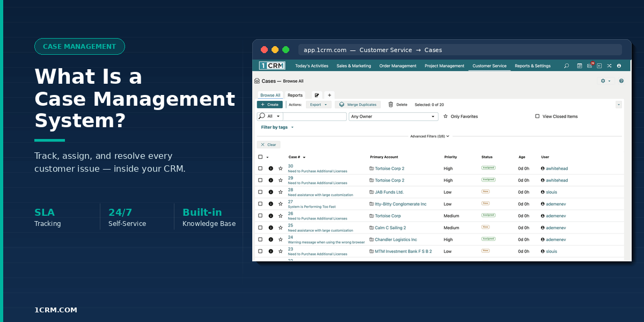Select the checkbox for case 24
The image size is (644, 322).
tap(260, 239)
